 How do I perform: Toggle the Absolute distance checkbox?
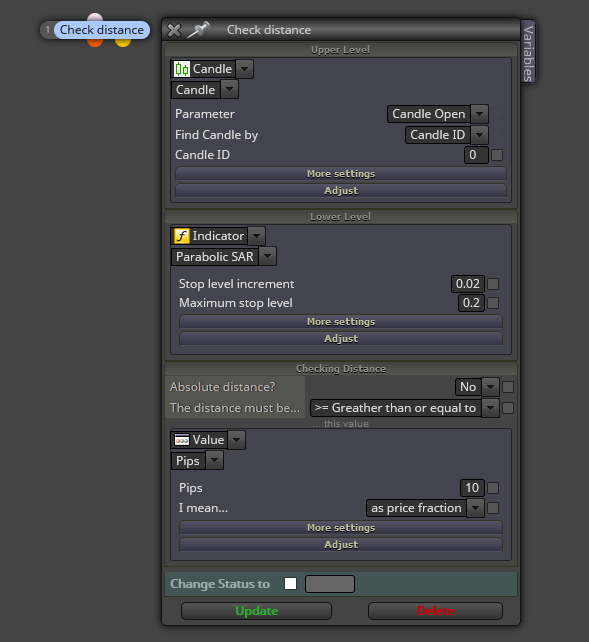tap(508, 387)
